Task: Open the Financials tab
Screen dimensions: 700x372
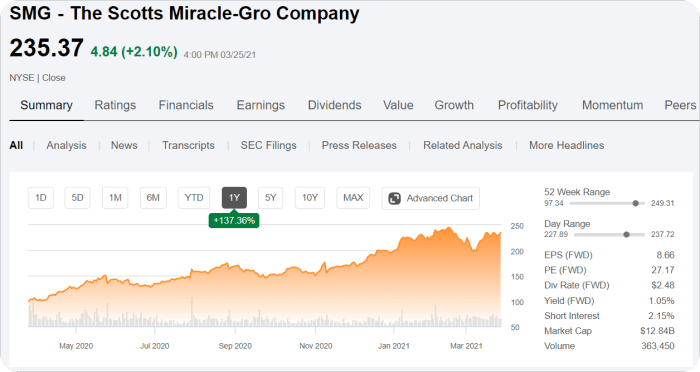Action: 186,105
